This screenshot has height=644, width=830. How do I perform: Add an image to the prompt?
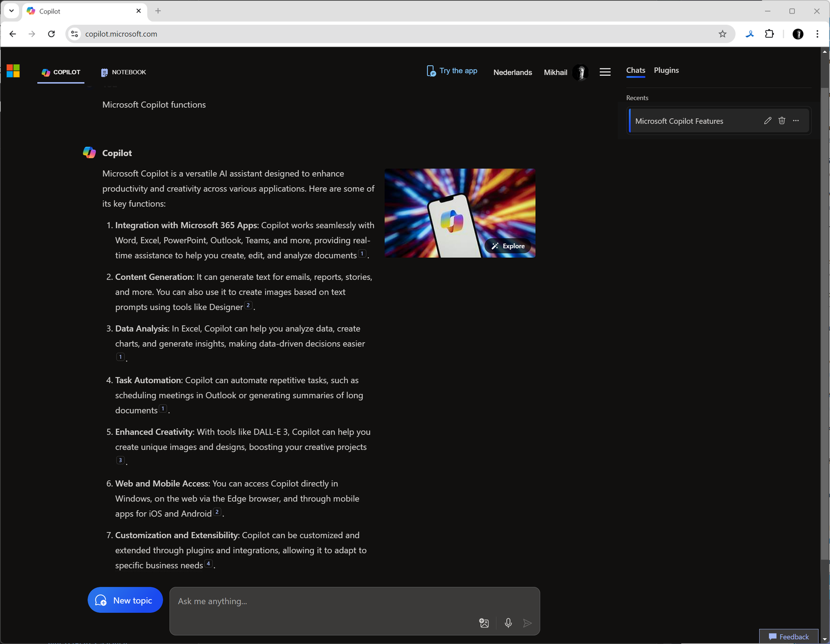tap(484, 623)
